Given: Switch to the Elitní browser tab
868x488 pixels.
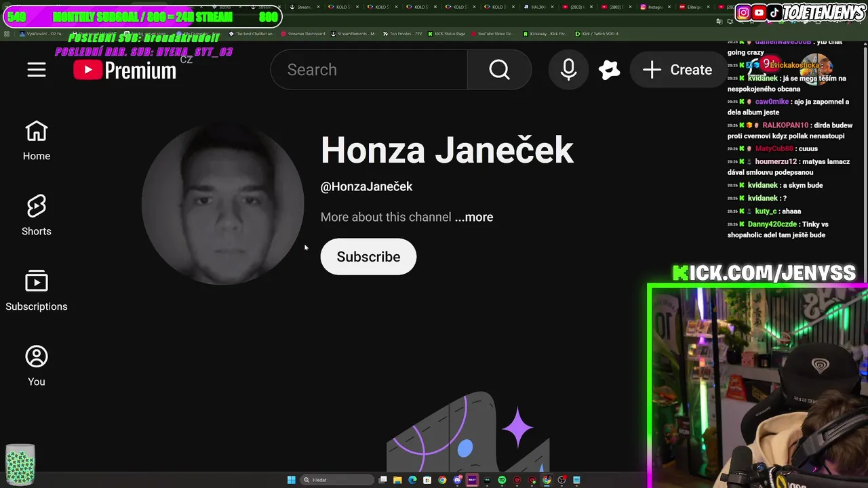Looking at the screenshot, I should pyautogui.click(x=694, y=7).
